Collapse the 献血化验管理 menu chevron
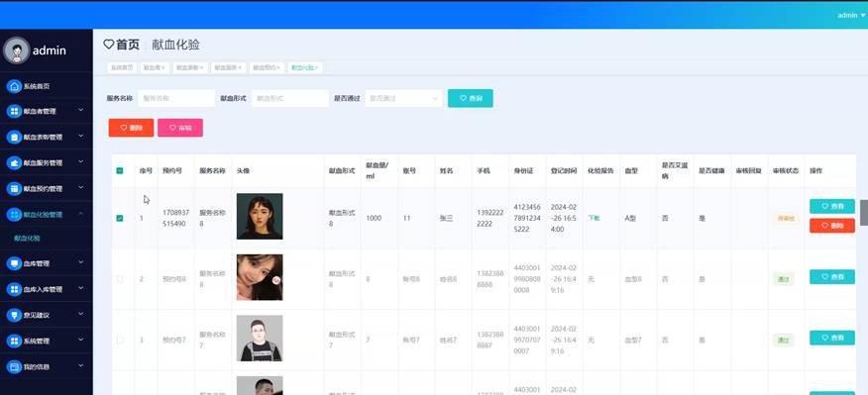 click(x=81, y=214)
